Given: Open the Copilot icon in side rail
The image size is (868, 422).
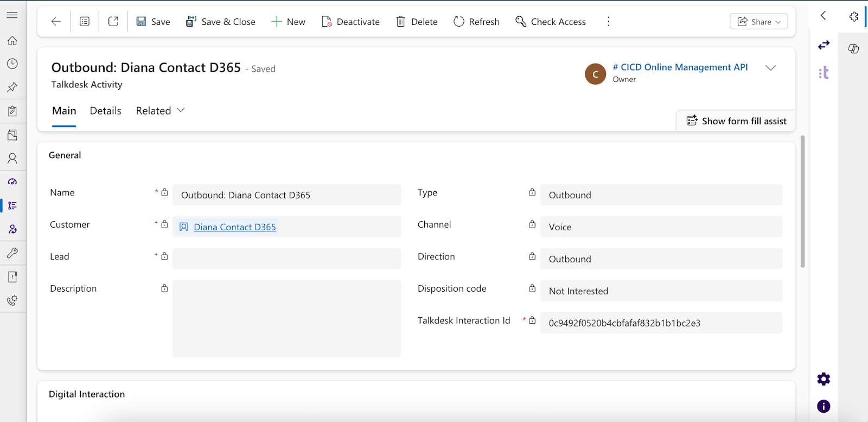Looking at the screenshot, I should tap(853, 49).
